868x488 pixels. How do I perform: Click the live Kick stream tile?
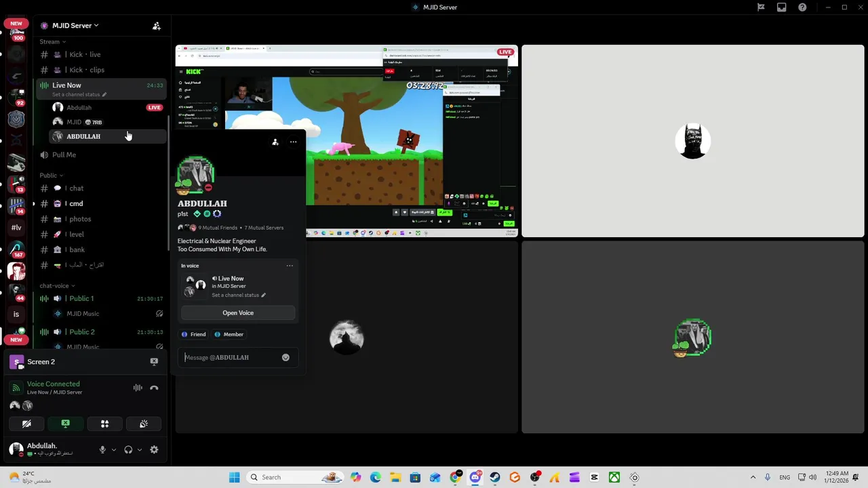[x=347, y=141]
